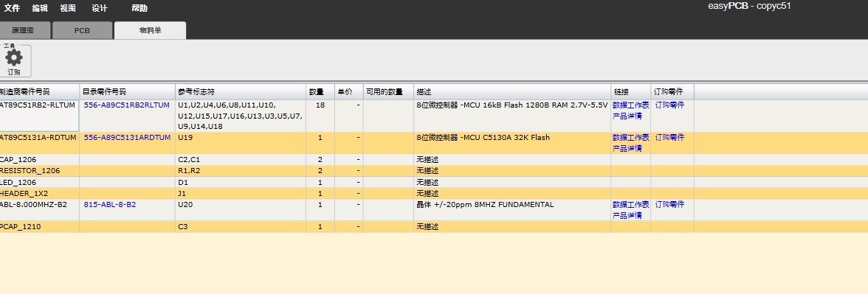Click designator cell U20
Viewport: 868px width, 294px height.
pyautogui.click(x=241, y=210)
